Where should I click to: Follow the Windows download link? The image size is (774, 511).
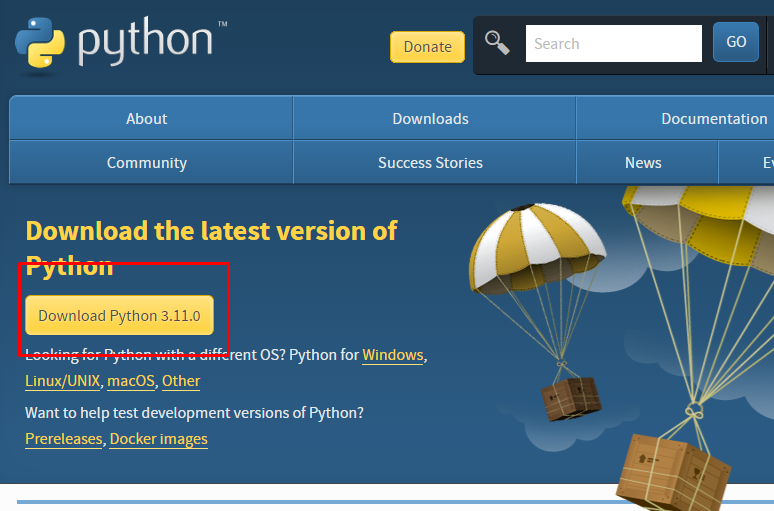(x=393, y=355)
